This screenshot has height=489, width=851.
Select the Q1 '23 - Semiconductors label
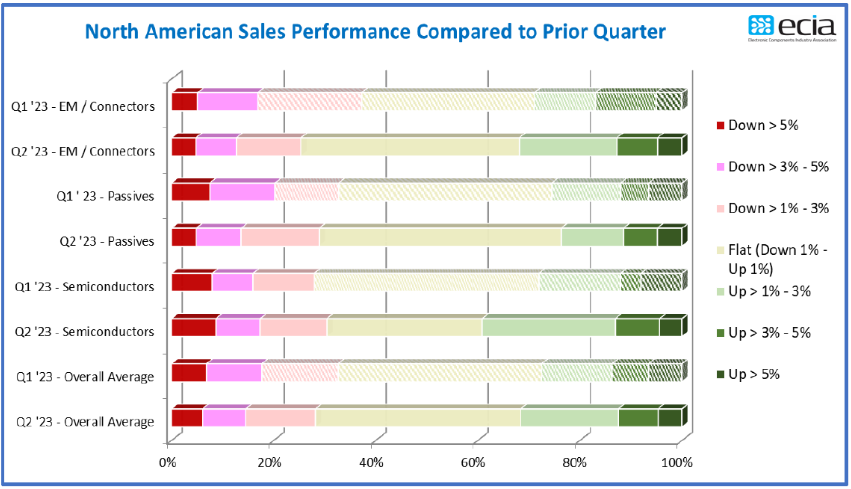pos(85,287)
